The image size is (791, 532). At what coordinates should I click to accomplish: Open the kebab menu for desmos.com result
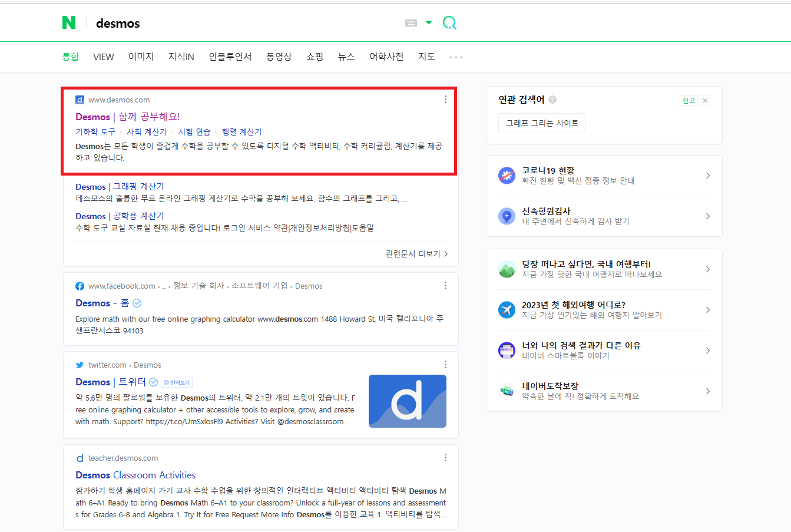click(445, 100)
